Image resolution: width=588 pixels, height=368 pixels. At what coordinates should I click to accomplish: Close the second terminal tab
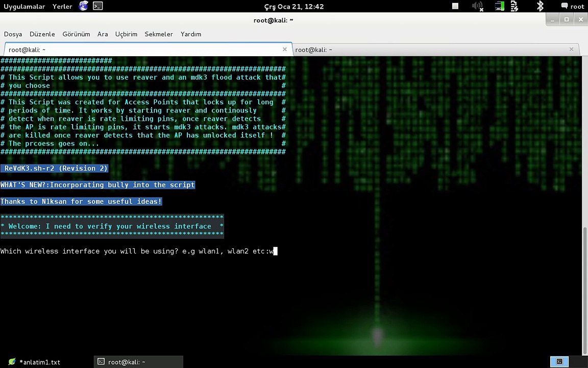(x=571, y=49)
